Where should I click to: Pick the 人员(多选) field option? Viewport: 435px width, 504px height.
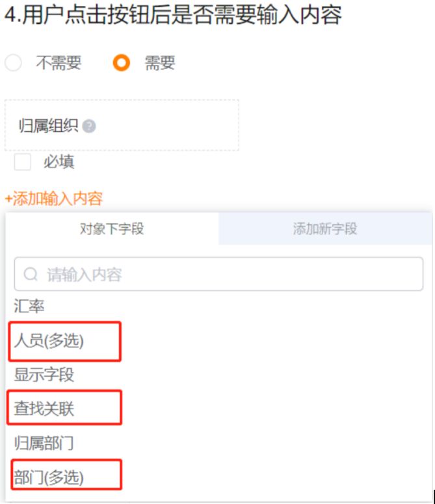[x=49, y=341]
